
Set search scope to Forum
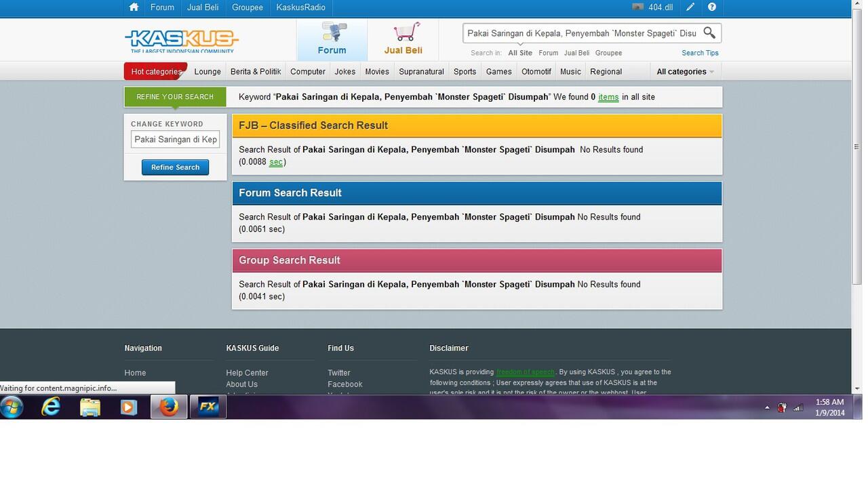click(x=549, y=53)
